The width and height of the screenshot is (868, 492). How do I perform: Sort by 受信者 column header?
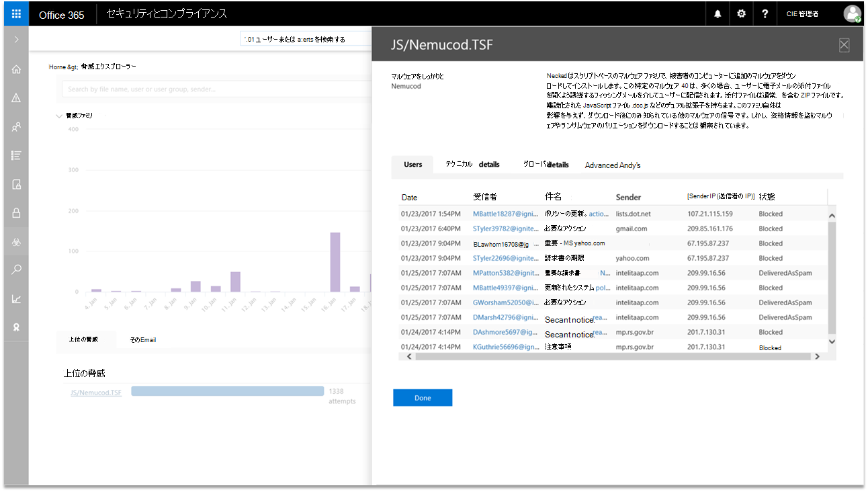click(x=485, y=197)
